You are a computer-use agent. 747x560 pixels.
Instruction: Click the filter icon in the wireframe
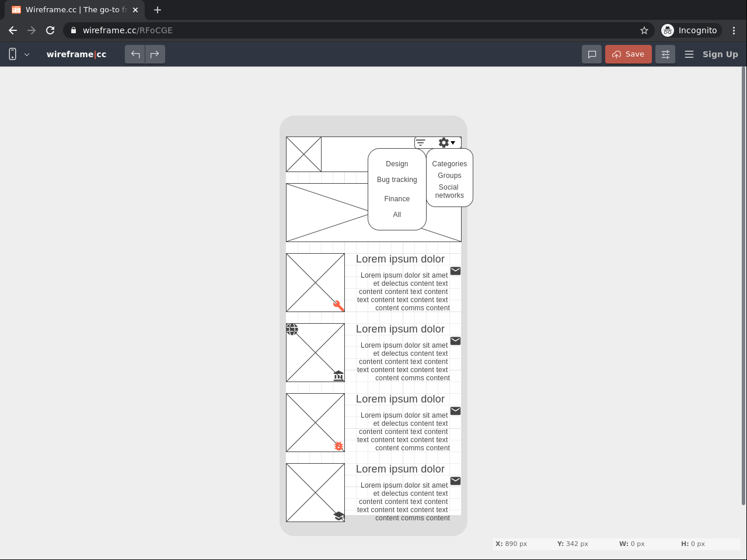coord(421,142)
